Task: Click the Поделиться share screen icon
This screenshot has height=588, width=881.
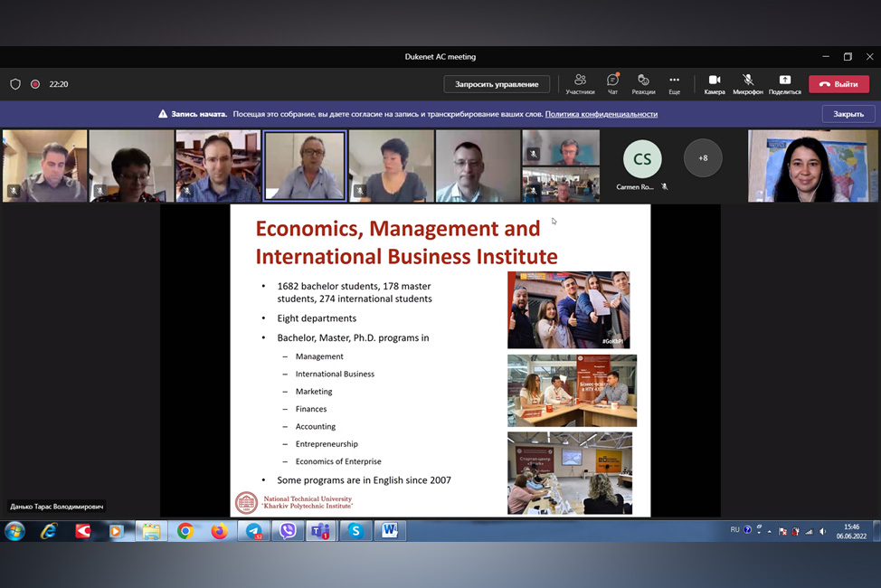Action: pos(784,84)
